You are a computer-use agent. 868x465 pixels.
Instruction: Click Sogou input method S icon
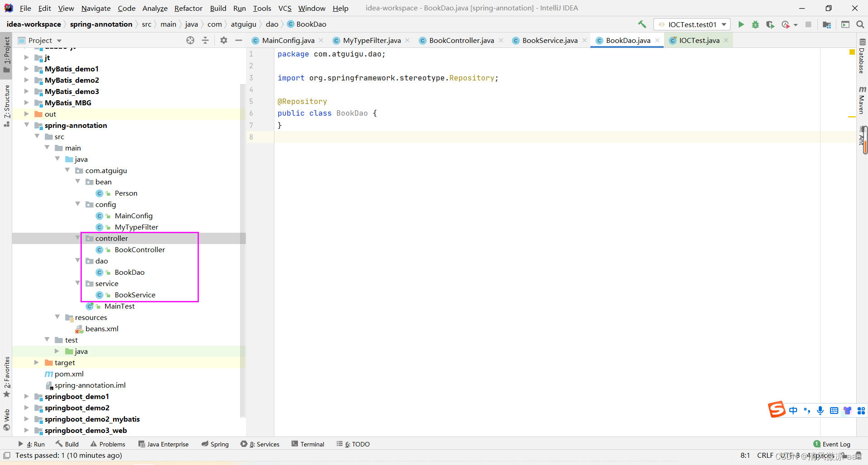point(777,409)
